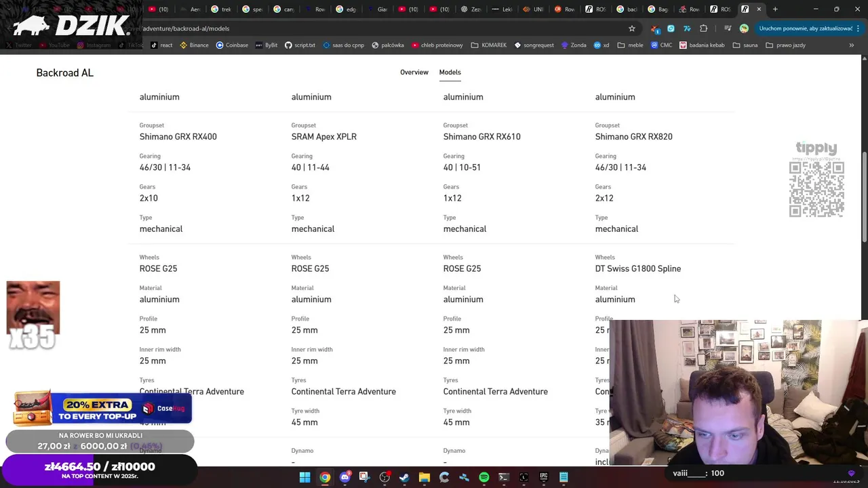
Task: Click the DT Swiss G1800 Spline wheels text
Action: tap(638, 268)
